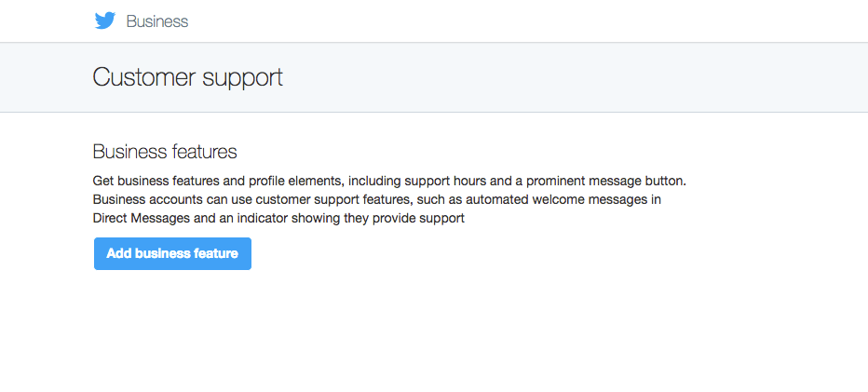Click the Twitter bird logo
Screen dimensions: 868x392
coord(104,20)
